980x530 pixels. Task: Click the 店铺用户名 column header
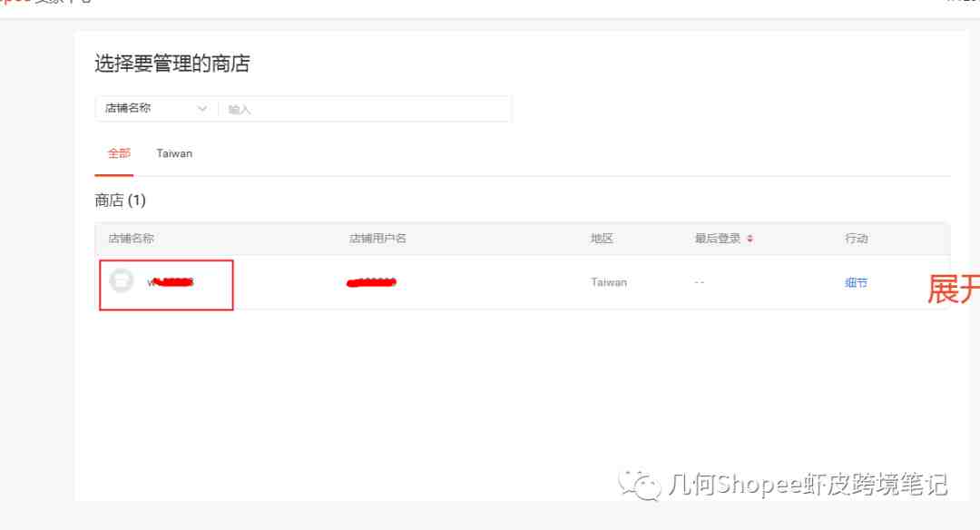pos(377,238)
